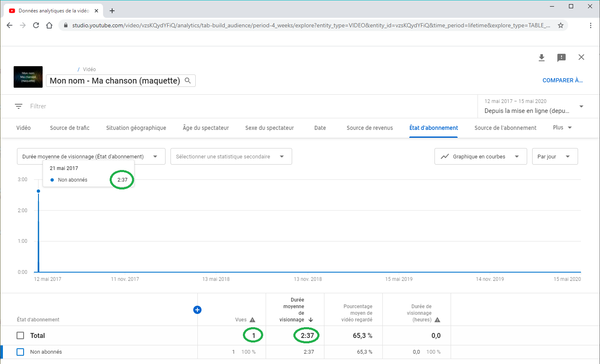Click the État d'abonnement column header

point(38,320)
